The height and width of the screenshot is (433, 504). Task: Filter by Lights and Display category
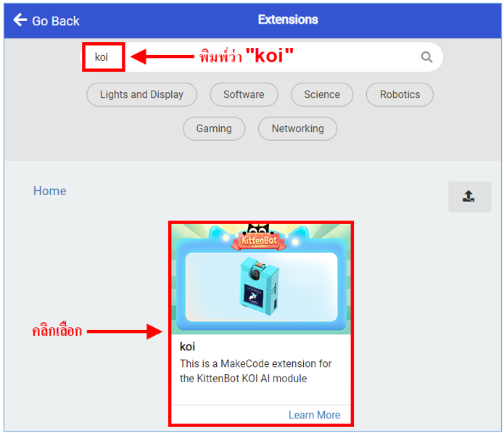pyautogui.click(x=141, y=94)
